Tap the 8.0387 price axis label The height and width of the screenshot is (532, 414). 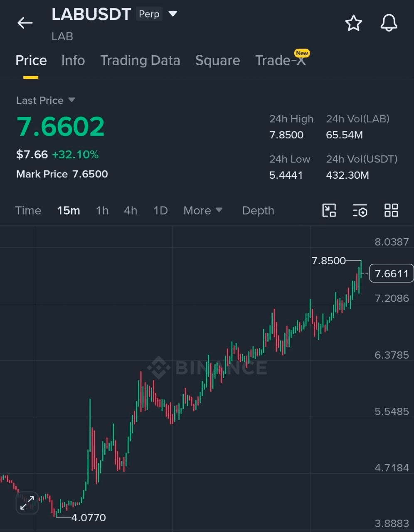pyautogui.click(x=392, y=242)
